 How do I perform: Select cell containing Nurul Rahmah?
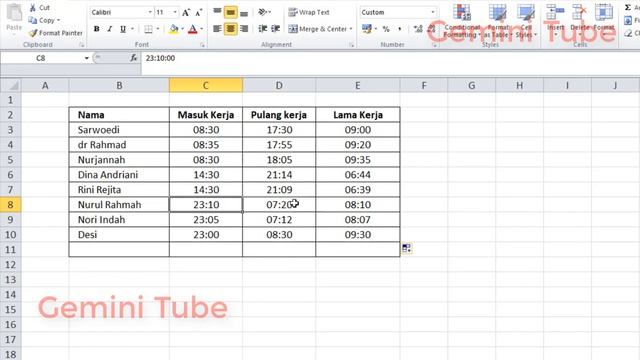(119, 204)
